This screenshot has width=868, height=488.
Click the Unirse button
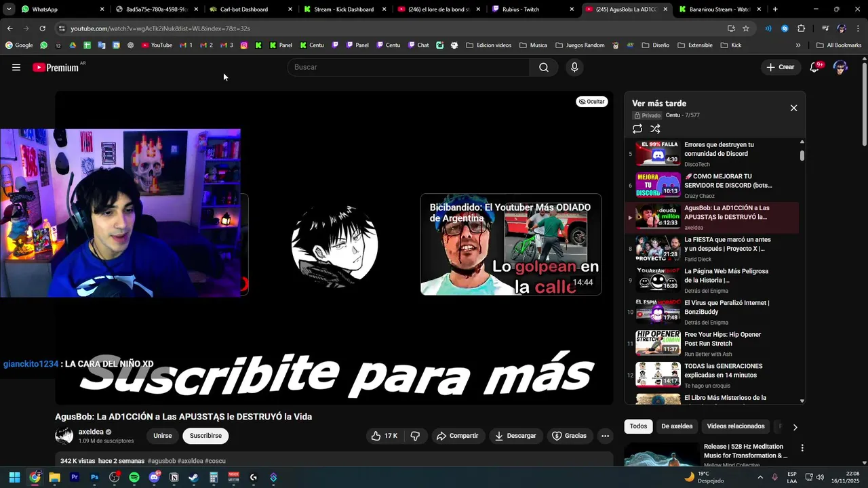[163, 436]
